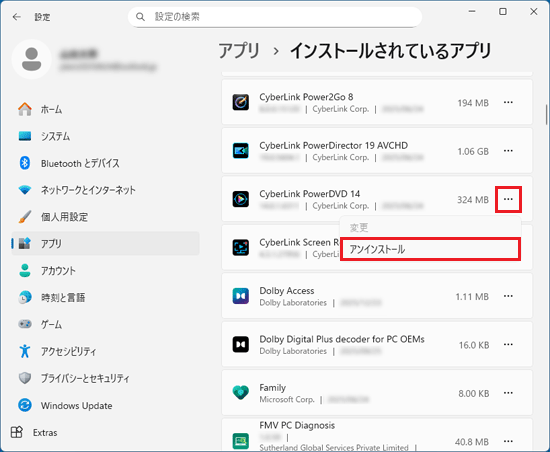Click the アプリ breadcrumb link
Image resolution: width=550 pixels, height=452 pixels.
(x=239, y=50)
